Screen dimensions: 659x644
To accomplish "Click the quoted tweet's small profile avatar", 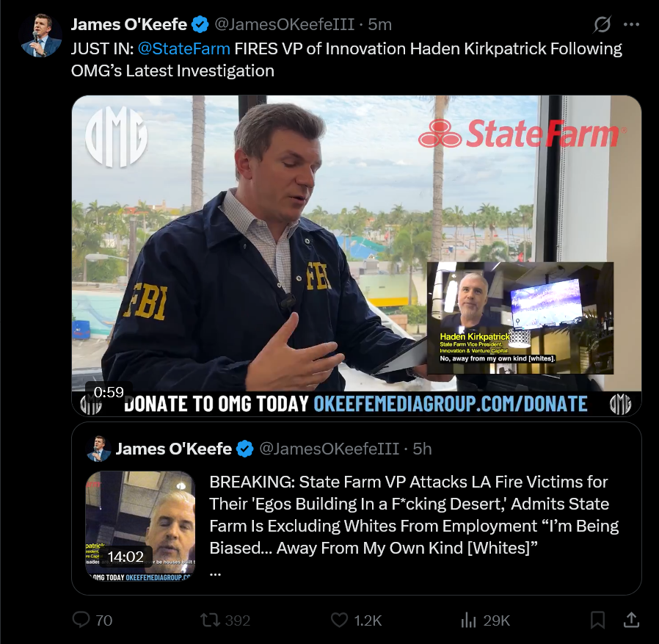I will tap(99, 449).
